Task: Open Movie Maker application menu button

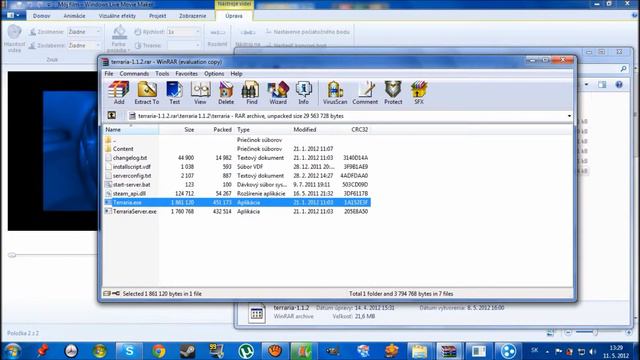Action: [x=13, y=15]
